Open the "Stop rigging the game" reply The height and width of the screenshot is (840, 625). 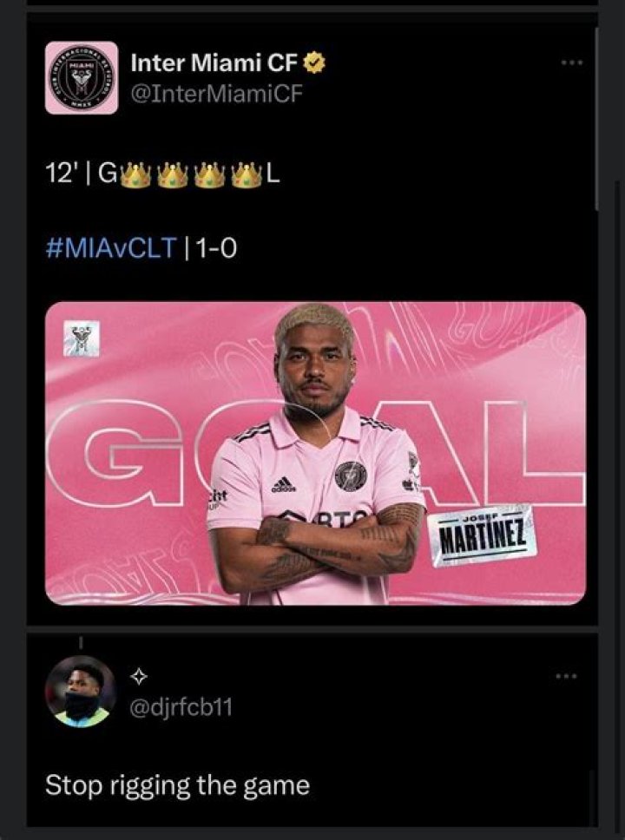(177, 786)
